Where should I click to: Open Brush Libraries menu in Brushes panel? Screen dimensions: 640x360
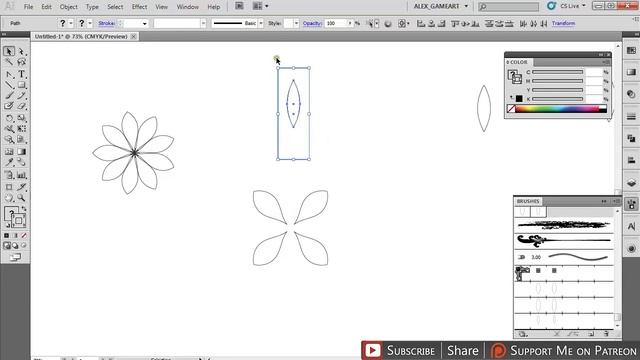click(523, 334)
